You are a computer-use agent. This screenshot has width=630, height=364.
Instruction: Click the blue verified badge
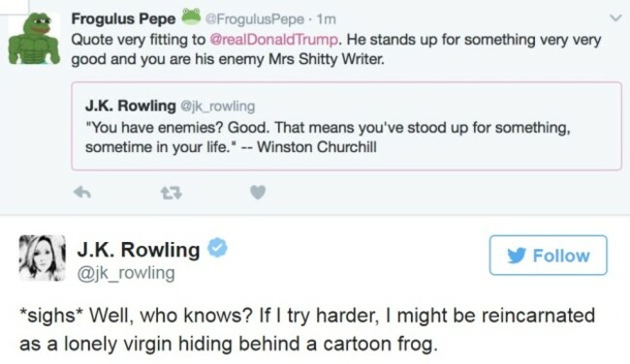tap(217, 248)
